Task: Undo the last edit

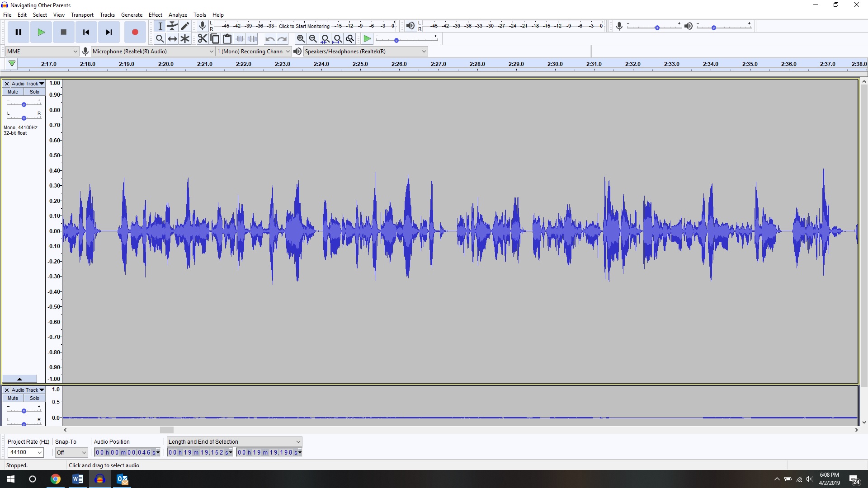Action: [x=270, y=38]
